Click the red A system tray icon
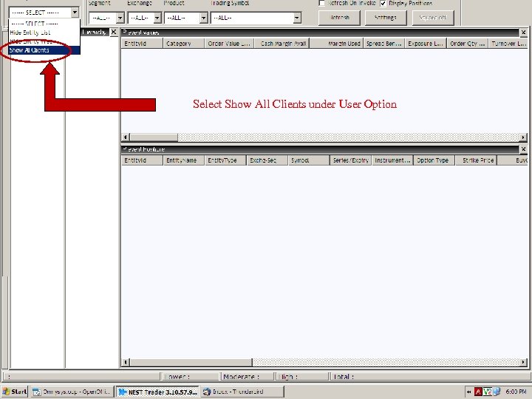The width and height of the screenshot is (532, 399). pyautogui.click(x=478, y=392)
